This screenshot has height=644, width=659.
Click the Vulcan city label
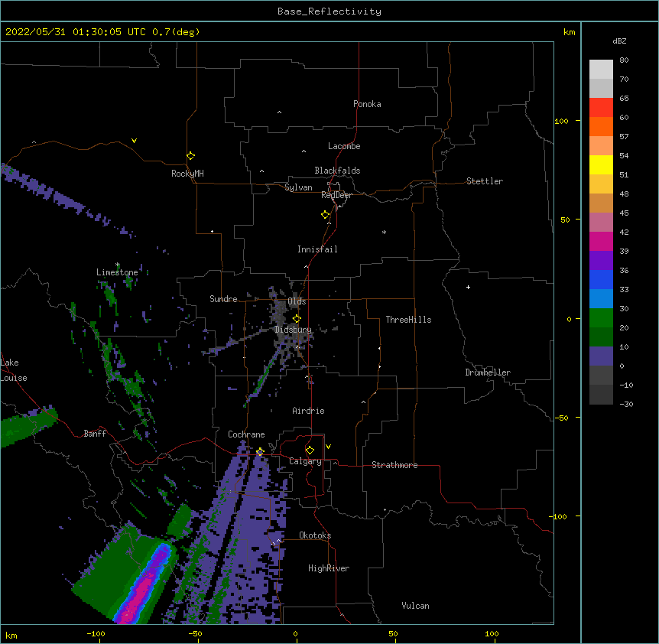pos(415,606)
